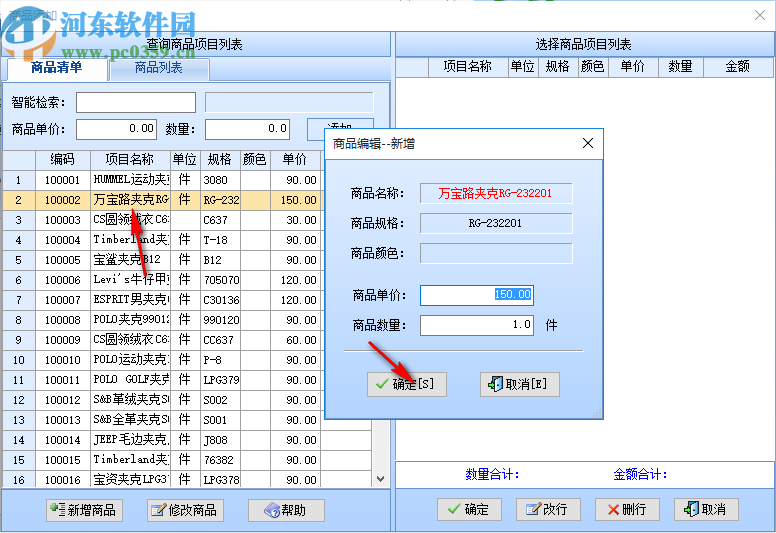Switch to the 商品列表 tab
Screen dimensions: 776x533
159,67
